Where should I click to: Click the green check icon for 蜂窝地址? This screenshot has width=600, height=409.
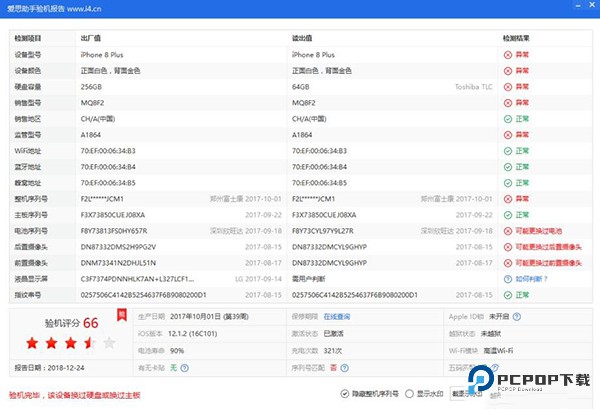(x=508, y=183)
